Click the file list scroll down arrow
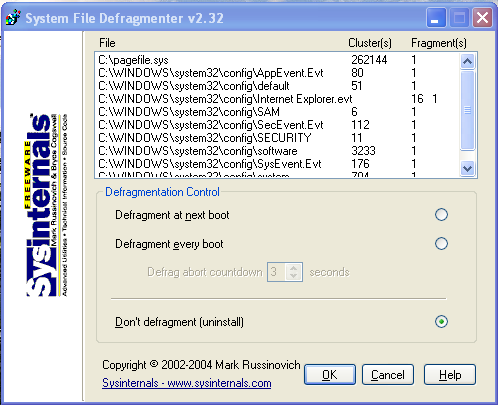The width and height of the screenshot is (498, 405). [467, 169]
